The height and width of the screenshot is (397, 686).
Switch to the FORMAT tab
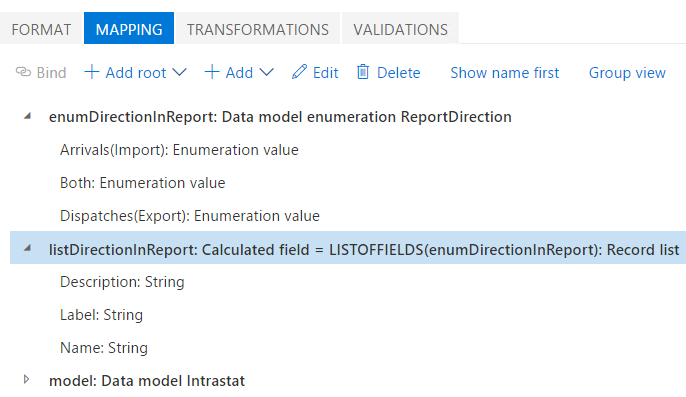tap(41, 29)
